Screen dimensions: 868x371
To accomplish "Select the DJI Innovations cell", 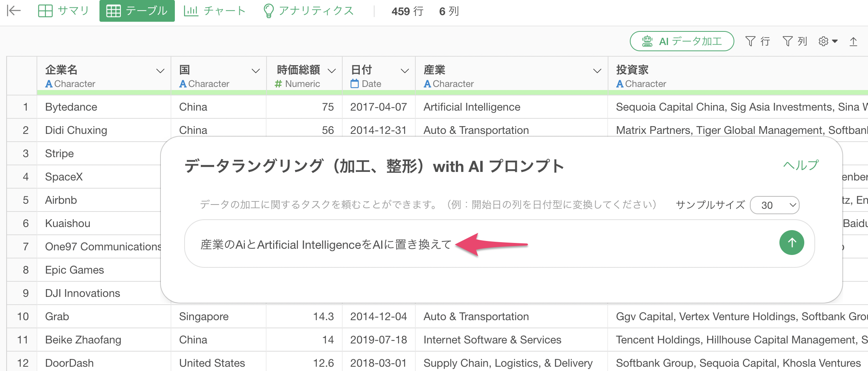I will tap(99, 293).
